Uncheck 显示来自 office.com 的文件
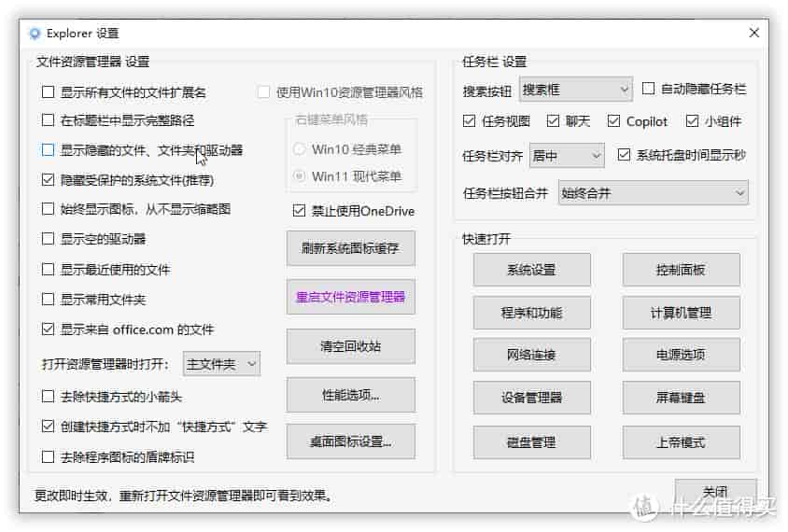The image size is (788, 532). [x=48, y=329]
